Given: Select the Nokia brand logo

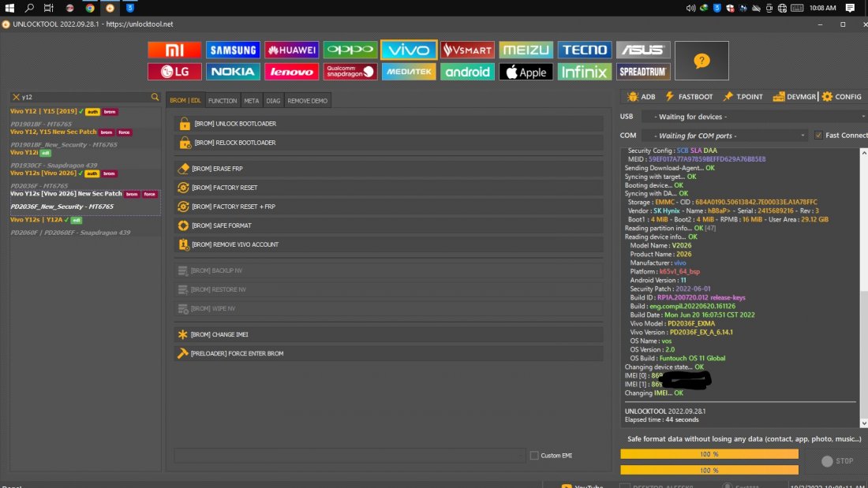Looking at the screenshot, I should (x=233, y=72).
